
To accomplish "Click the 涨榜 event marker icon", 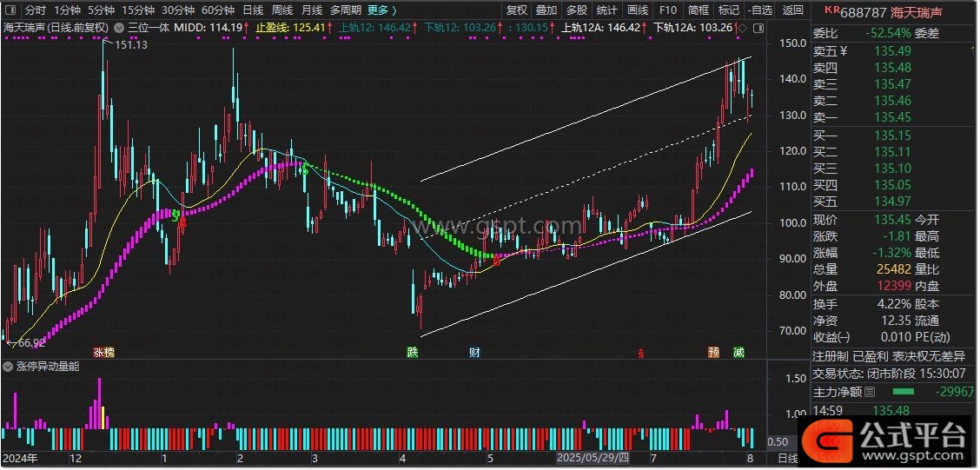I will tap(103, 353).
